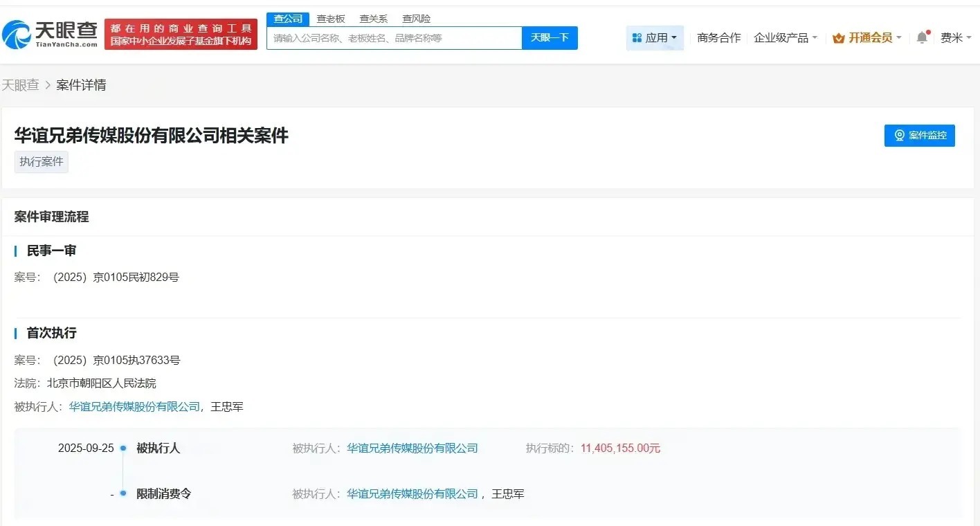
Task: Click the notification bell icon
Action: [x=920, y=38]
